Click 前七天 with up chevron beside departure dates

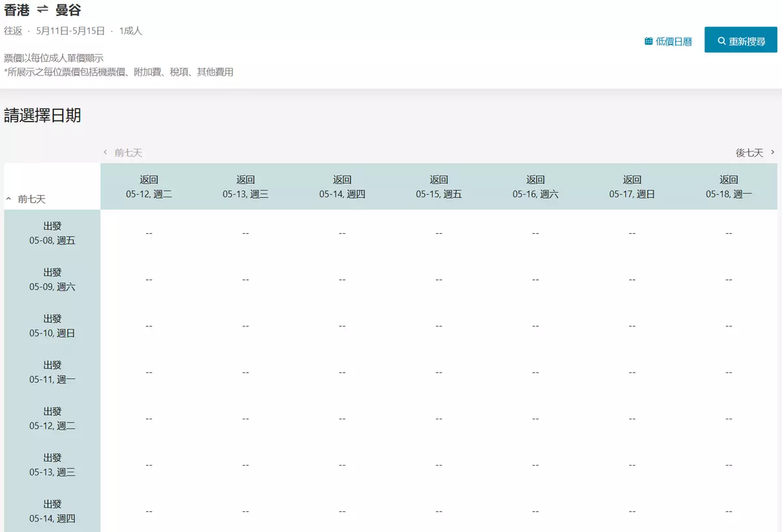(x=26, y=199)
